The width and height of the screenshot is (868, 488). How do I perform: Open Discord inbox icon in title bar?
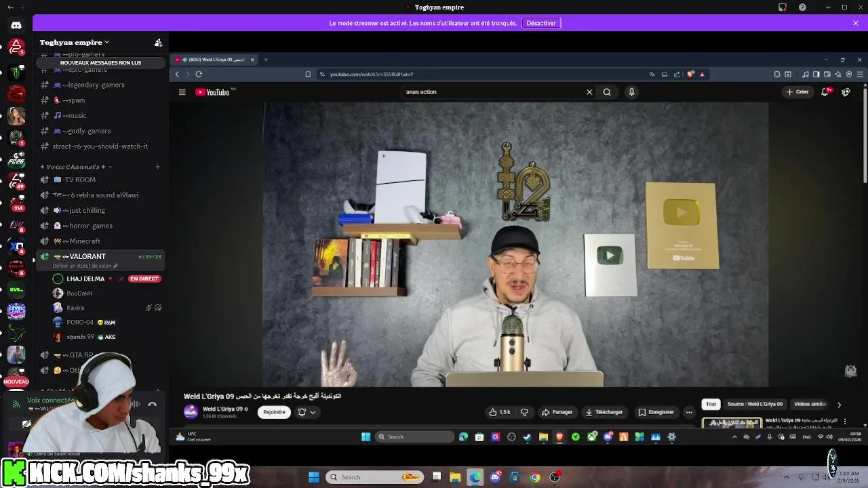[x=782, y=7]
